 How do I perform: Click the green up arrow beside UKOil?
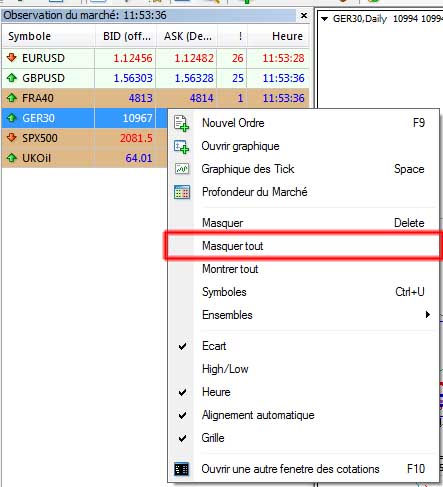coord(12,157)
